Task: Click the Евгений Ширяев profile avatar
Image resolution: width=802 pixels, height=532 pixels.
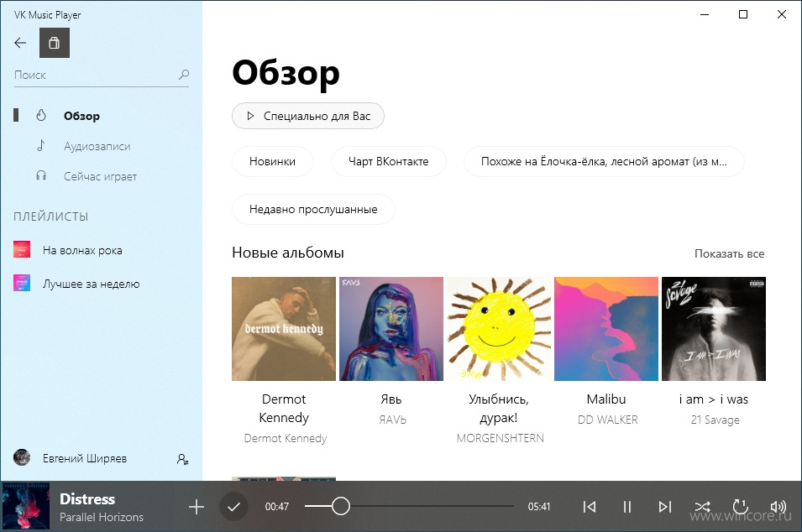Action: click(x=22, y=457)
